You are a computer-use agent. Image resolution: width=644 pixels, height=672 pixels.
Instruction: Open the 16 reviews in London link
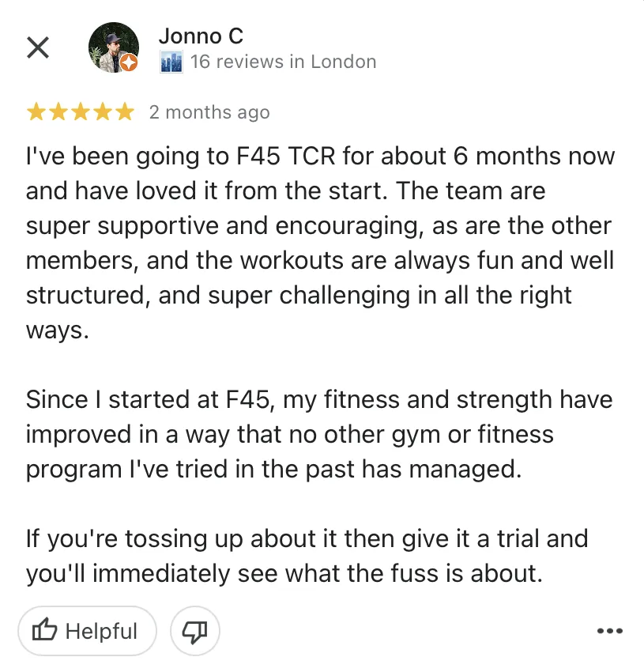click(283, 62)
